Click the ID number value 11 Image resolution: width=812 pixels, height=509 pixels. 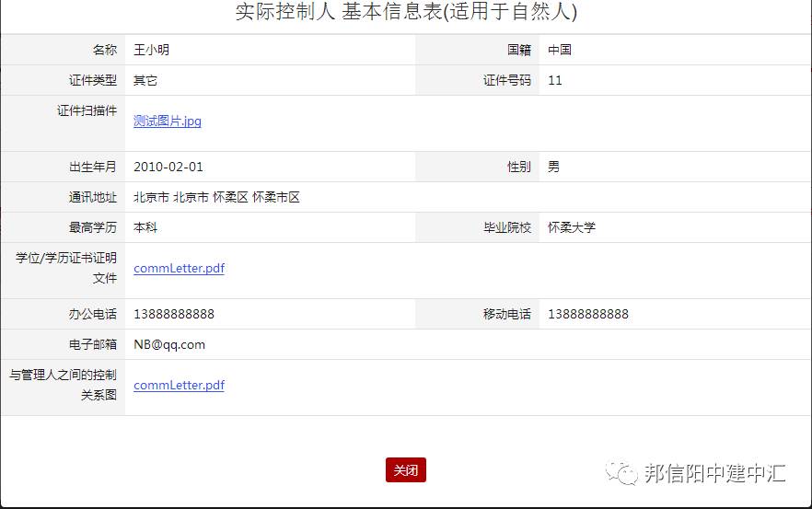[554, 80]
